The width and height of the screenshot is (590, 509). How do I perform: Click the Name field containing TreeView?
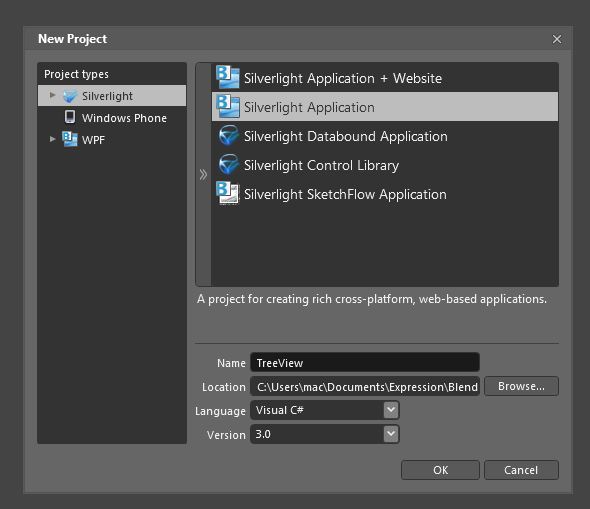pos(365,363)
